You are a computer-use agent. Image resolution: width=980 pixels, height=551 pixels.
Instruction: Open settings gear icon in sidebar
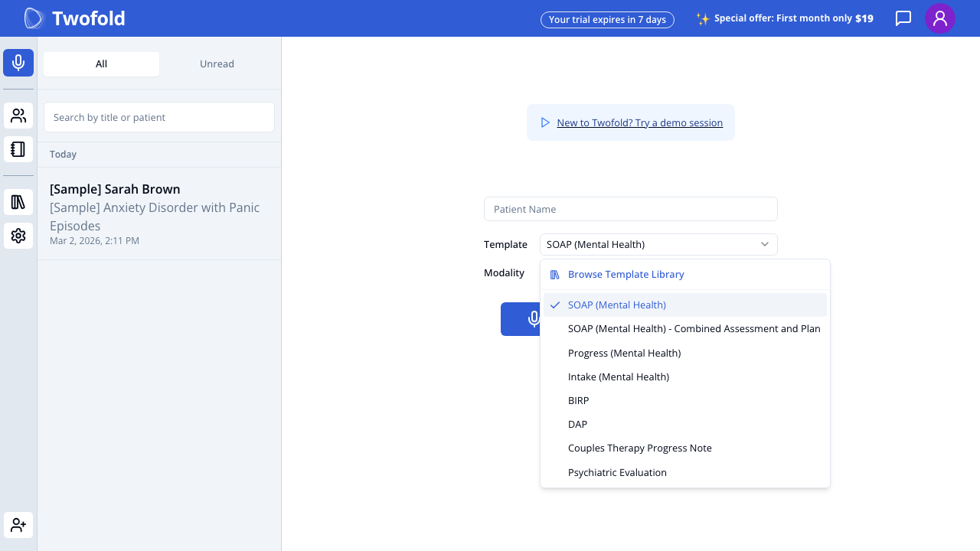coord(18,236)
